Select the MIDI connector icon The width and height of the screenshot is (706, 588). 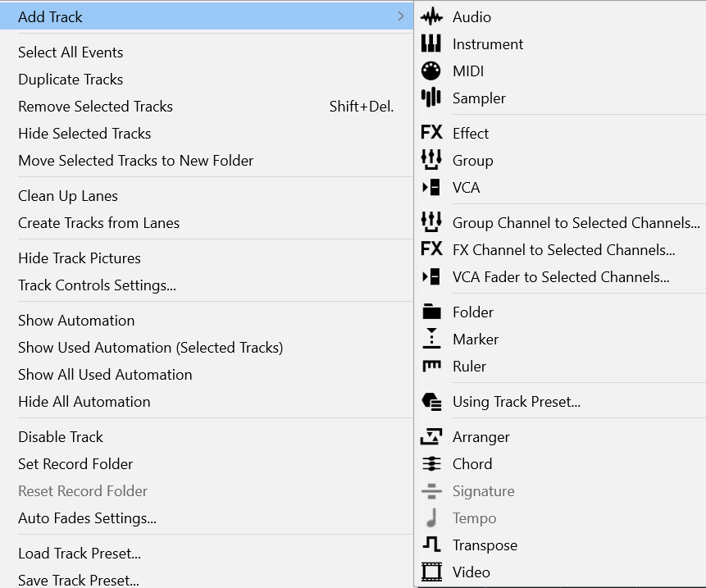[431, 71]
